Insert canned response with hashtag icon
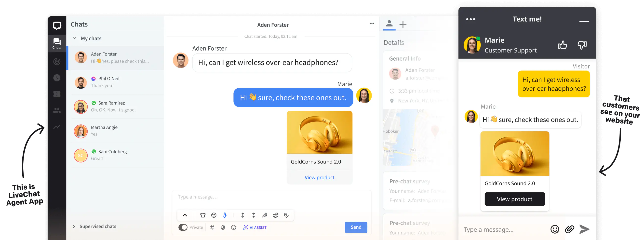This screenshot has width=644, height=240. tap(212, 227)
